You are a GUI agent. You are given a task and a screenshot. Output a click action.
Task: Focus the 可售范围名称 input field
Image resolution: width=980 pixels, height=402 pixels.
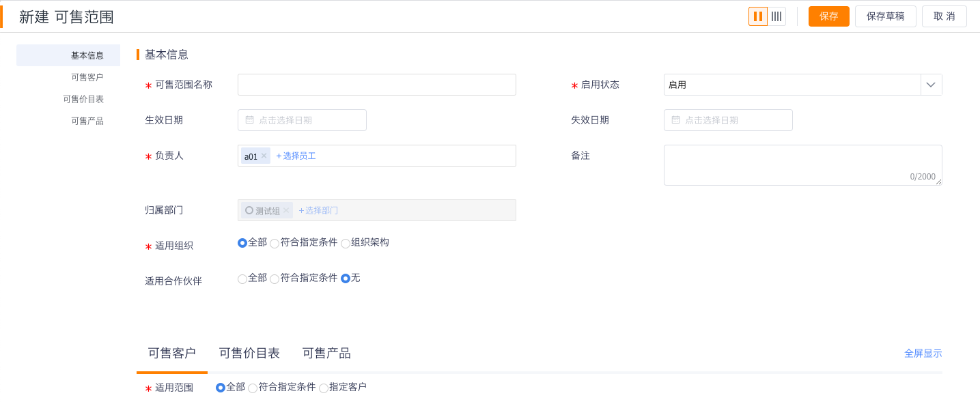(x=376, y=85)
